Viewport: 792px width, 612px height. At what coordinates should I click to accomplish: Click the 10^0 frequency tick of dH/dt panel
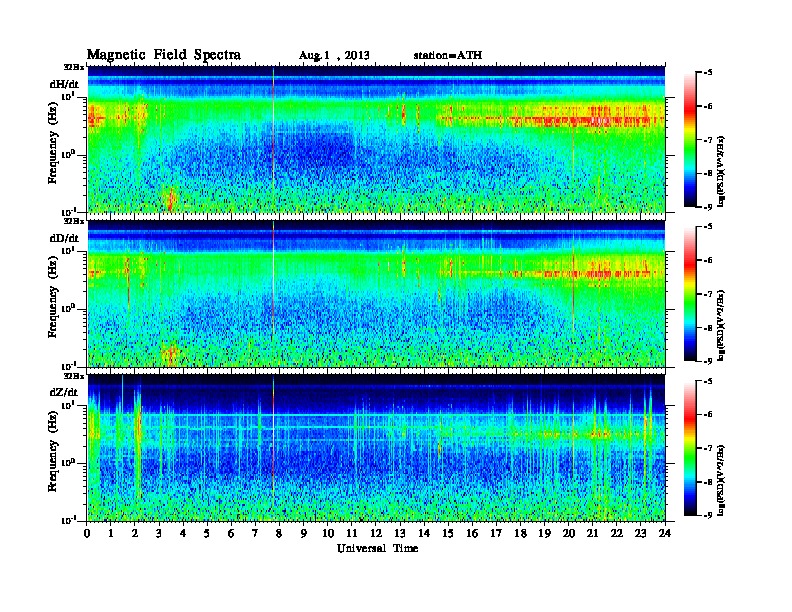(x=67, y=154)
